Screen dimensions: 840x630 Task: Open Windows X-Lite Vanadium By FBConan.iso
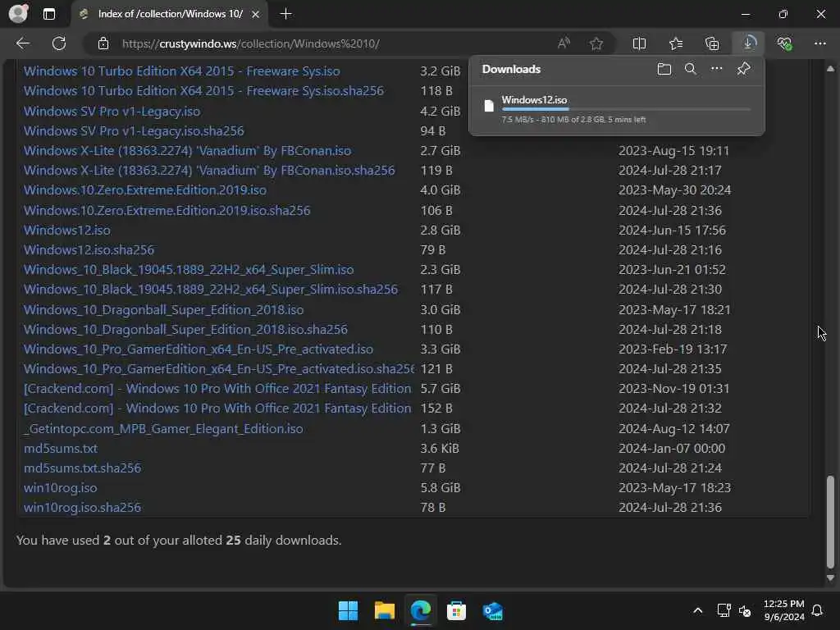[188, 151]
